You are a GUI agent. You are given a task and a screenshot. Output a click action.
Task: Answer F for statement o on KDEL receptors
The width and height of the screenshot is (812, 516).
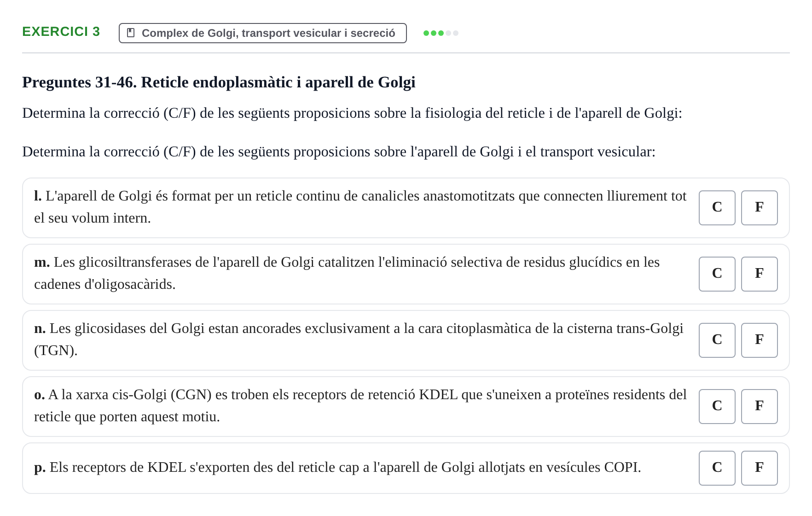[x=760, y=407]
